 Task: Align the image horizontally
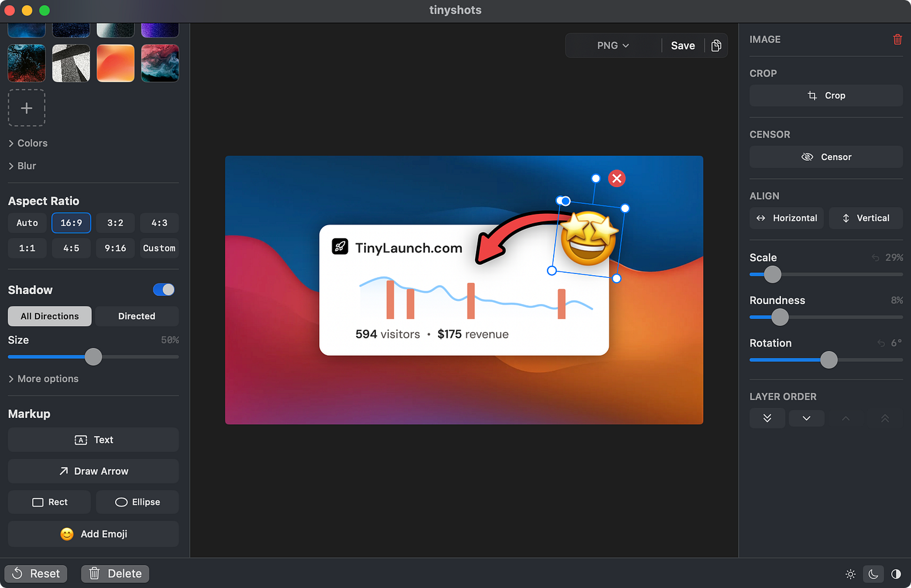click(x=786, y=218)
